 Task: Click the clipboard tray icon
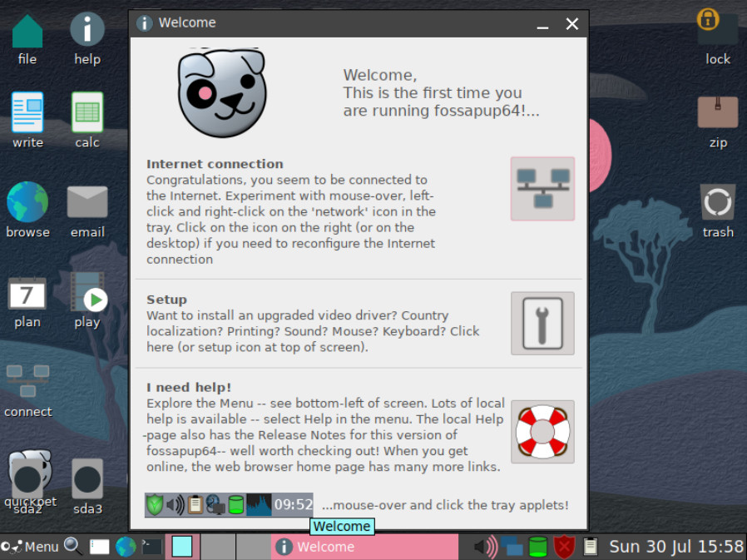(591, 546)
